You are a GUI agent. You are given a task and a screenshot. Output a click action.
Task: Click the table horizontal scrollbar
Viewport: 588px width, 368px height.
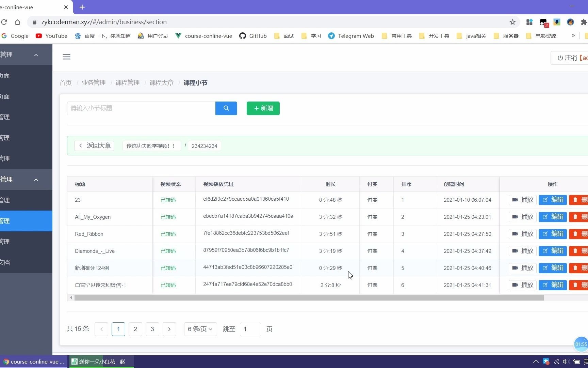coord(309,298)
